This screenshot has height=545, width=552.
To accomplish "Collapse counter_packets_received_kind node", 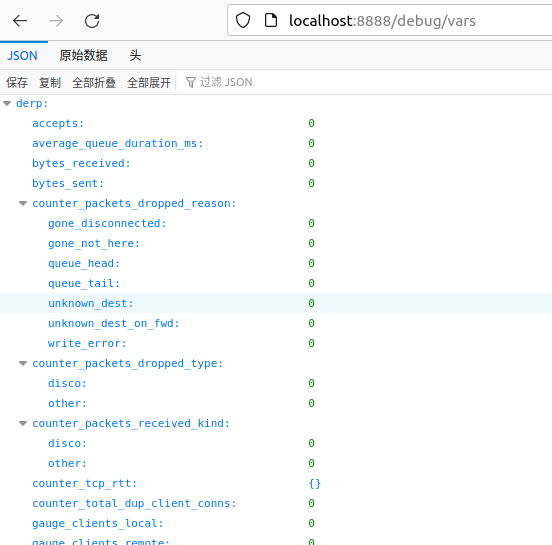I will coord(23,423).
